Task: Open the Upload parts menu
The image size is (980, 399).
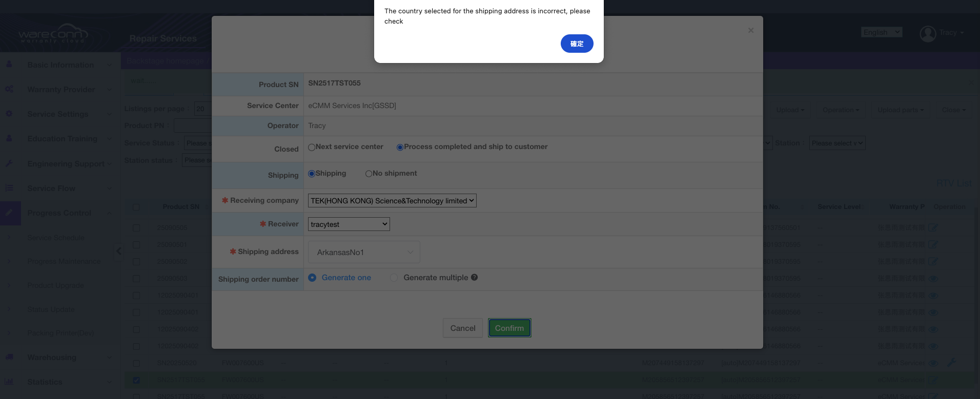Action: pyautogui.click(x=900, y=110)
